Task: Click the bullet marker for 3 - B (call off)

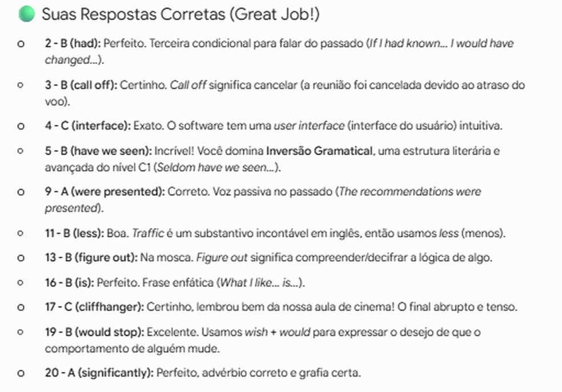Action: pos(21,85)
